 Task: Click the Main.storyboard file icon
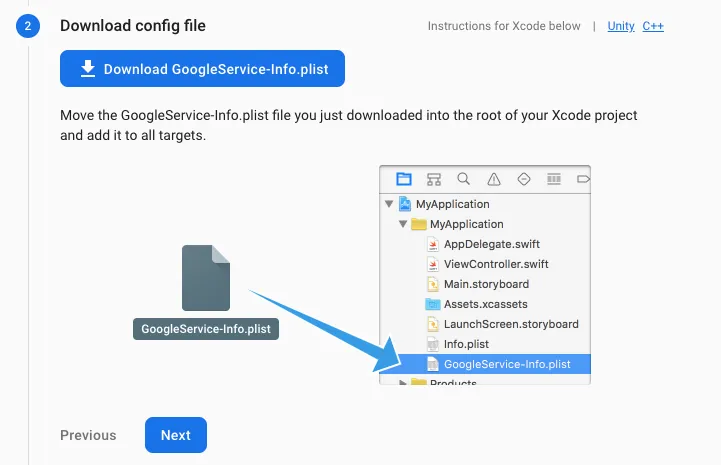click(x=433, y=284)
